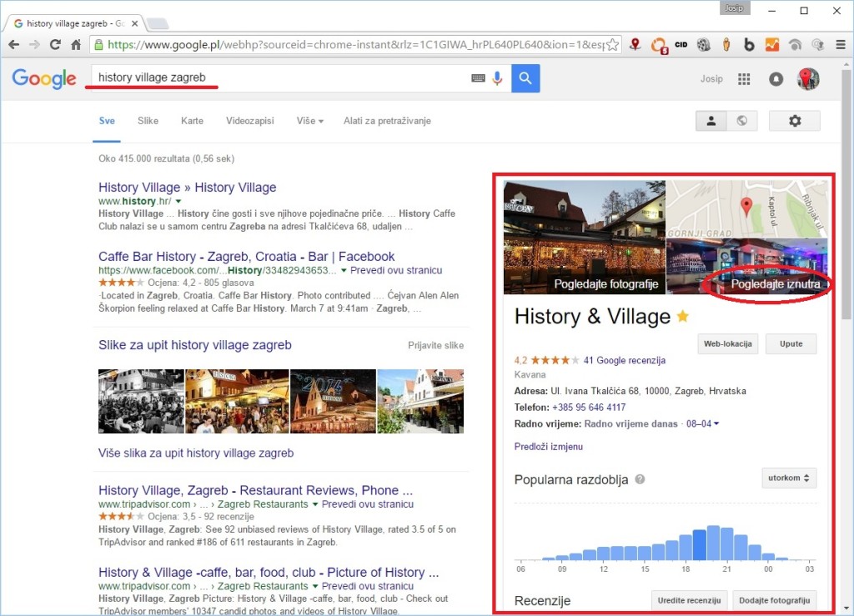Open the map thumbnail with pin
This screenshot has height=616, width=854.
tap(746, 209)
